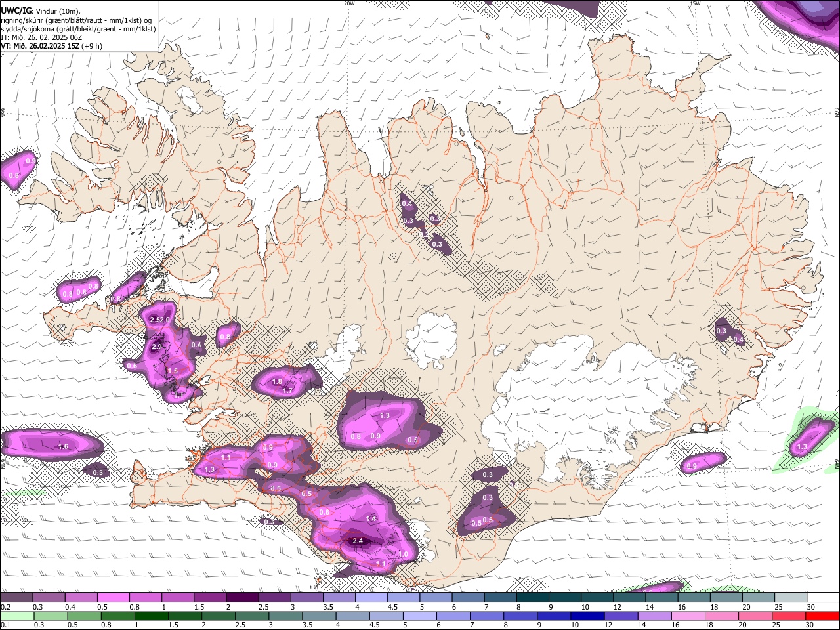This screenshot has width=840, height=630.
Task: Select the 0.2 swatch in upper purple legend
Action: click(16, 598)
